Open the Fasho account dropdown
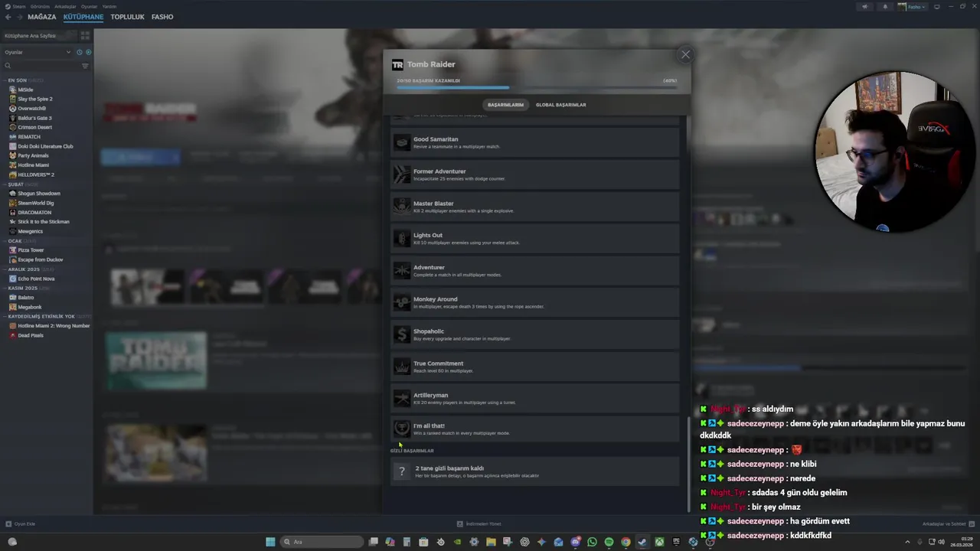The height and width of the screenshot is (551, 980). point(912,7)
